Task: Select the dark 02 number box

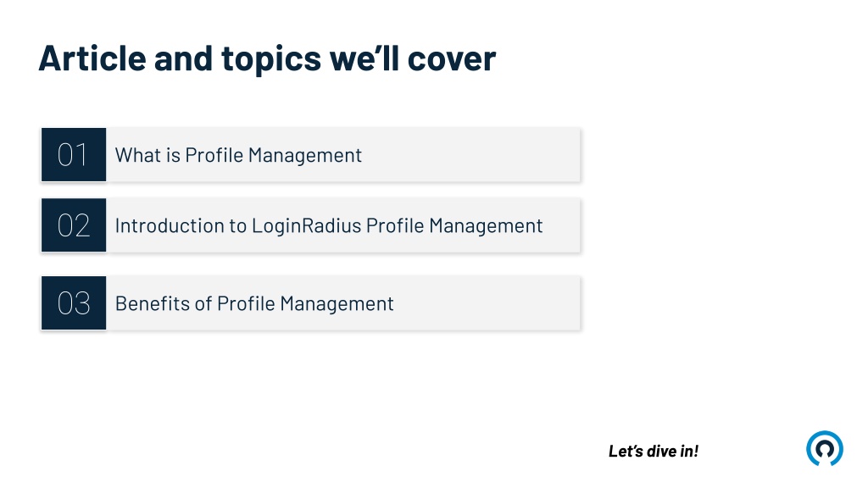Action: tap(74, 225)
